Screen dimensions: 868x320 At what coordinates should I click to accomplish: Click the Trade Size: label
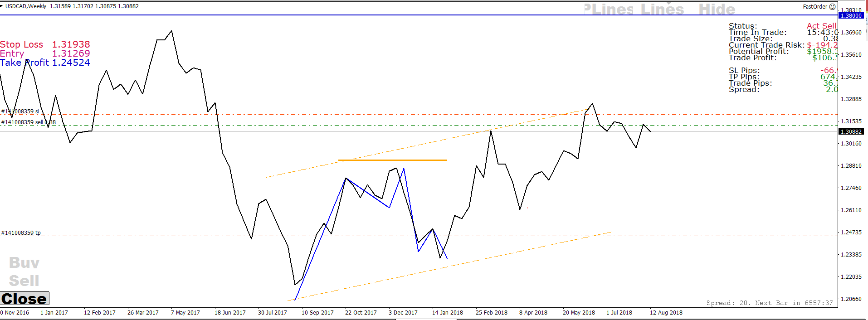[751, 39]
